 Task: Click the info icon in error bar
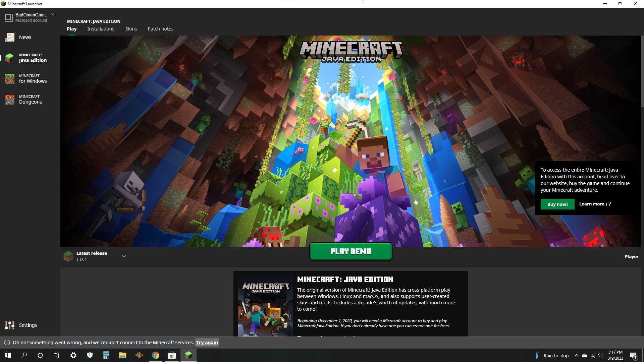click(7, 343)
